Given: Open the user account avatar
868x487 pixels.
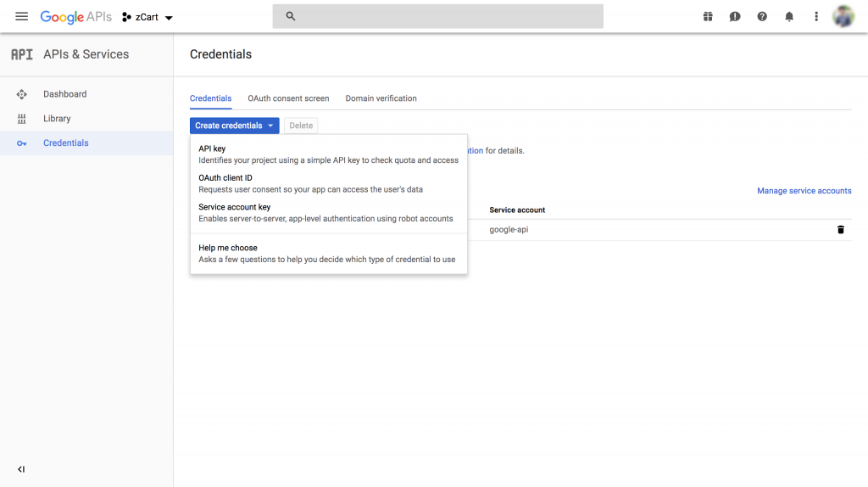Looking at the screenshot, I should tap(843, 17).
